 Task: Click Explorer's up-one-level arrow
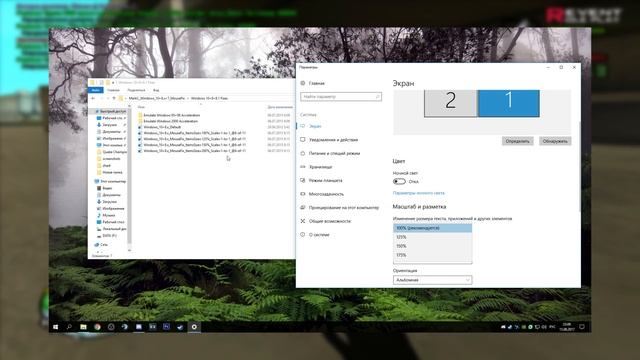[x=114, y=98]
